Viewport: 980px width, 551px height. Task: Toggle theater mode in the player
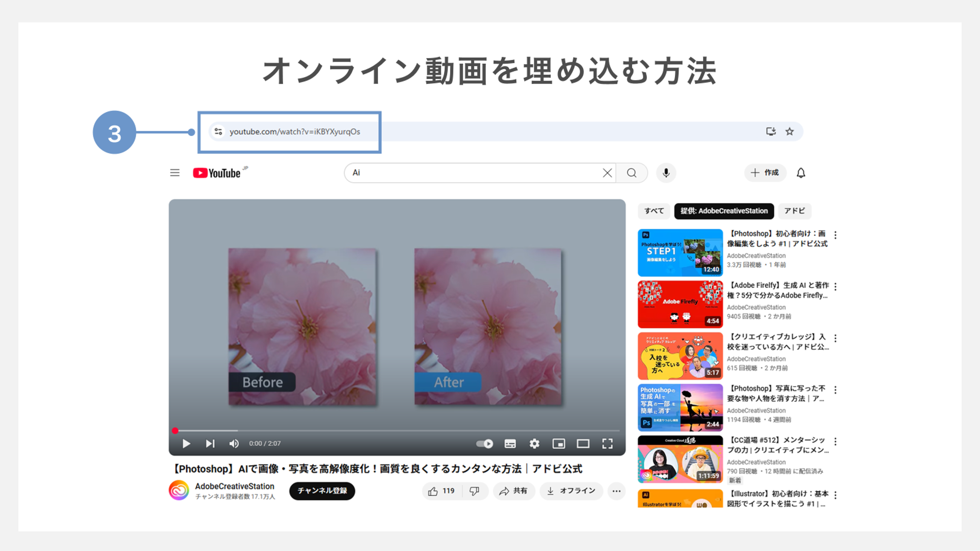click(583, 443)
